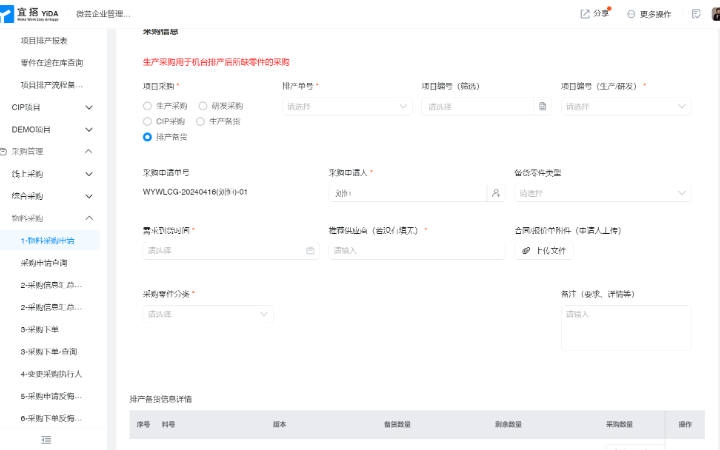Open 项目排产报表 in sidebar
The image size is (720, 450).
[x=44, y=41]
